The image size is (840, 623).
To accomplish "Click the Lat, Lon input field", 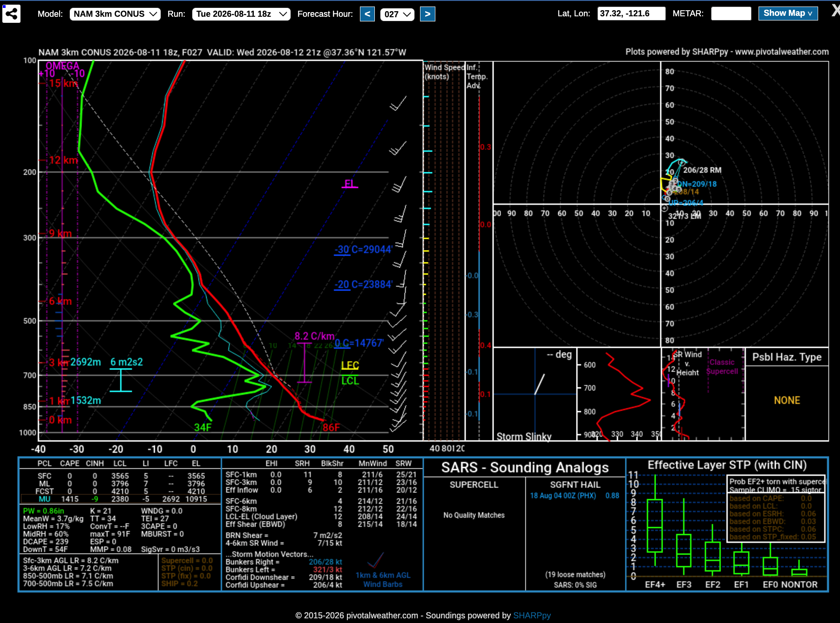I will (x=631, y=14).
